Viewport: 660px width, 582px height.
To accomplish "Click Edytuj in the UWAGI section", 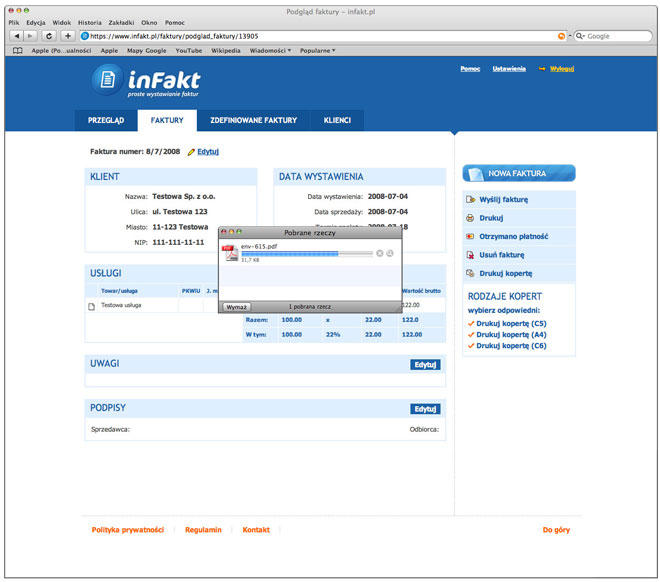I will [425, 364].
